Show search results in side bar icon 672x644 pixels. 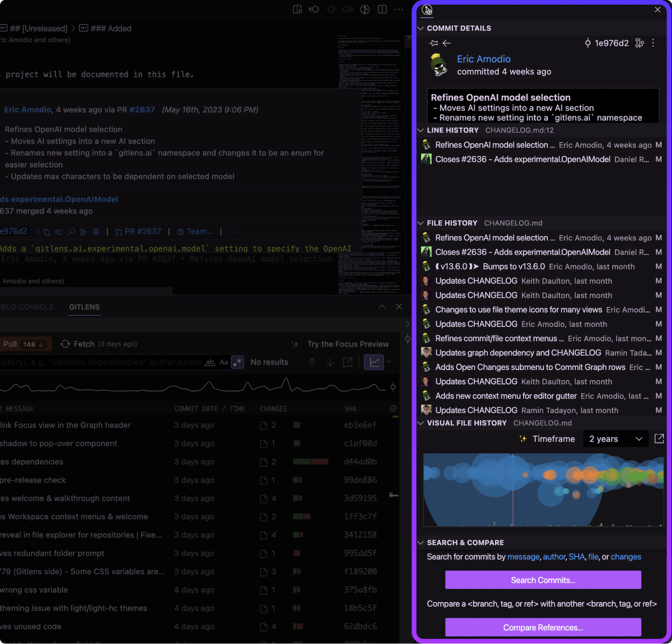pos(348,362)
